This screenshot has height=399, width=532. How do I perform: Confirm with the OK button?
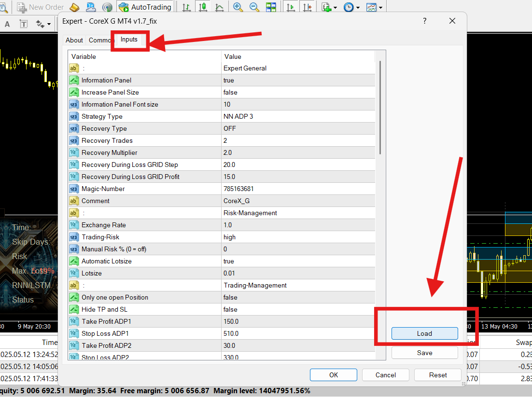tap(334, 375)
